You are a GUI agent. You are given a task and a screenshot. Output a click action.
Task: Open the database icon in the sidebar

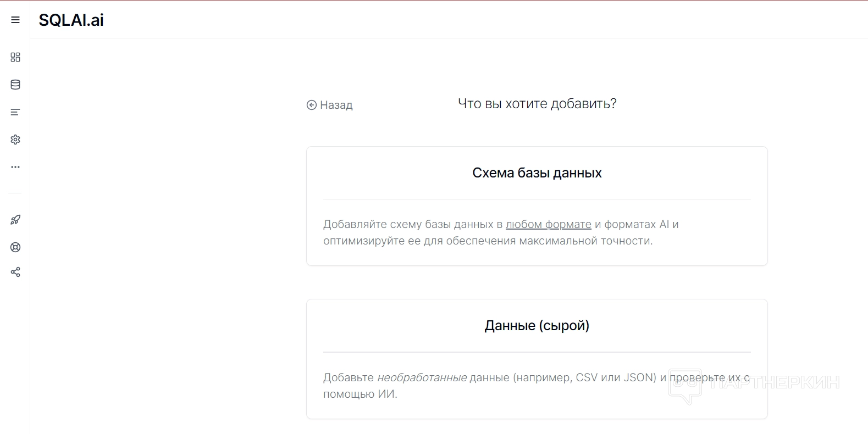15,85
